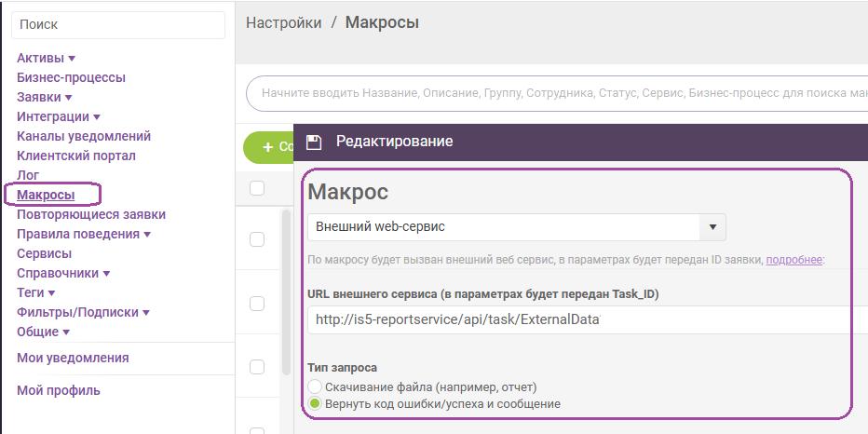Click the Настройки breadcrumb link
The height and width of the screenshot is (434, 868).
pyautogui.click(x=283, y=22)
